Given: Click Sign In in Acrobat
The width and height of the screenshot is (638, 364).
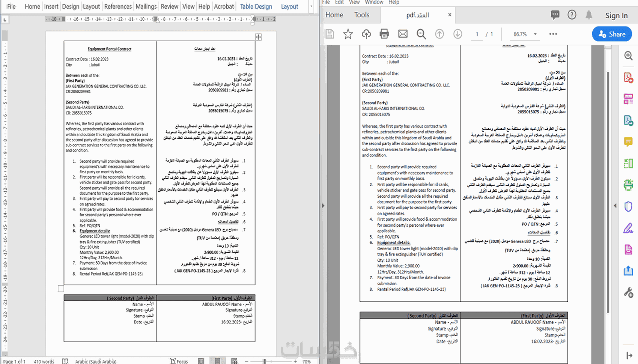Looking at the screenshot, I should pyautogui.click(x=616, y=15).
